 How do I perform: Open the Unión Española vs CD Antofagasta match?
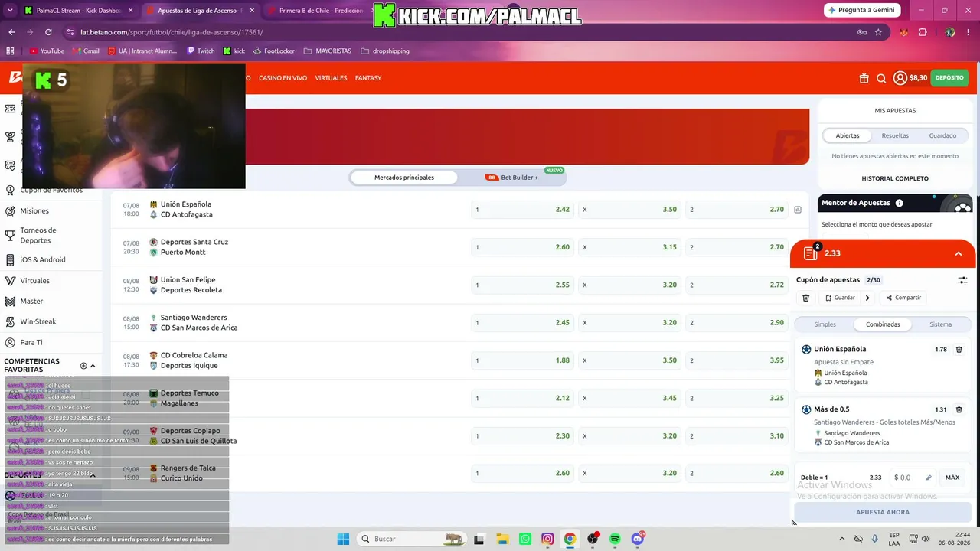point(186,210)
